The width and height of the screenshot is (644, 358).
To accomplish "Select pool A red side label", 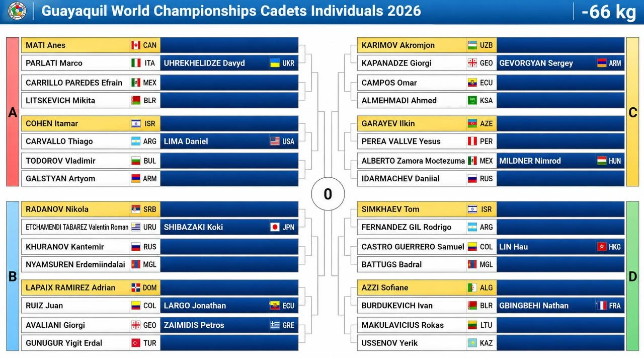I will click(x=13, y=112).
